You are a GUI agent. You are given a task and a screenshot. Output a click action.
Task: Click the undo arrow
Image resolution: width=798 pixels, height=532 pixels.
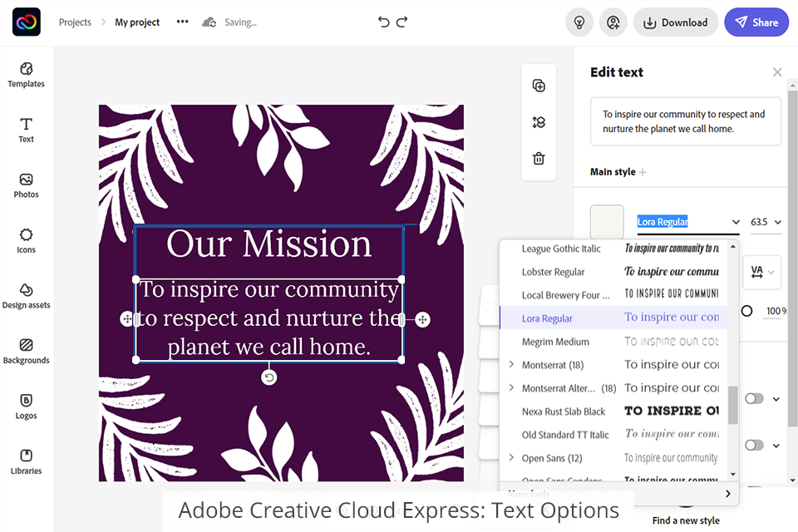(x=383, y=22)
